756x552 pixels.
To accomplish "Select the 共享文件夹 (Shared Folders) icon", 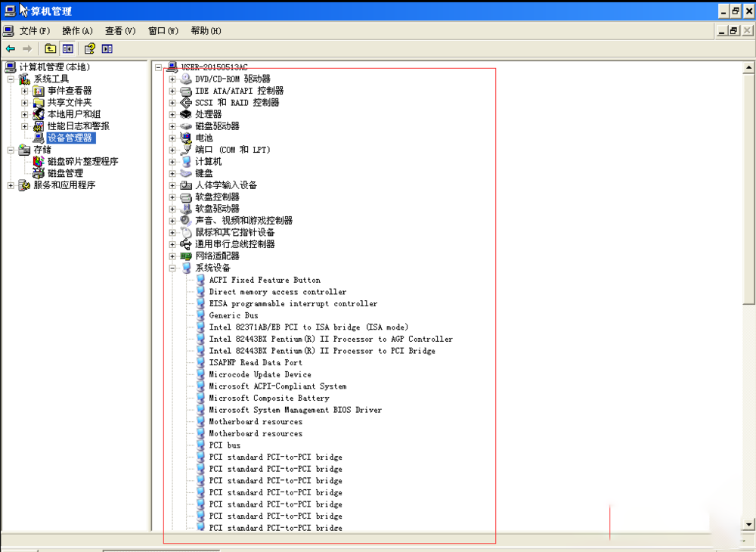I will coord(37,102).
